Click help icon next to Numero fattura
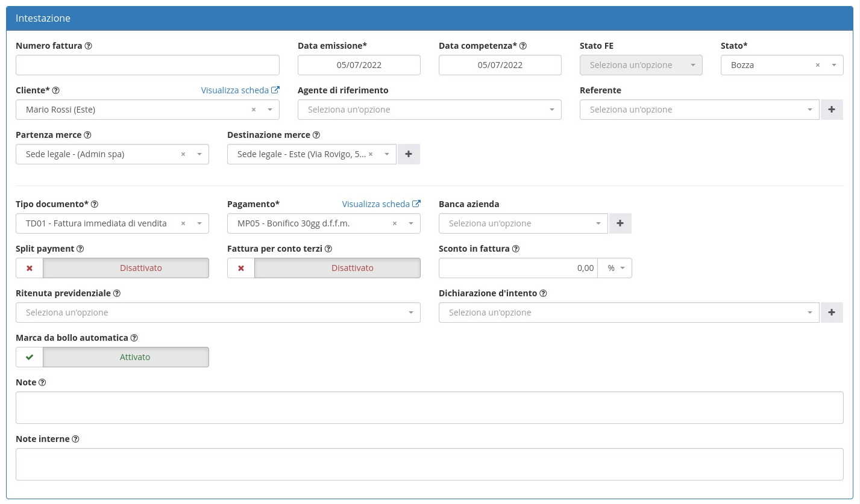Image resolution: width=860 pixels, height=504 pixels. (x=89, y=46)
